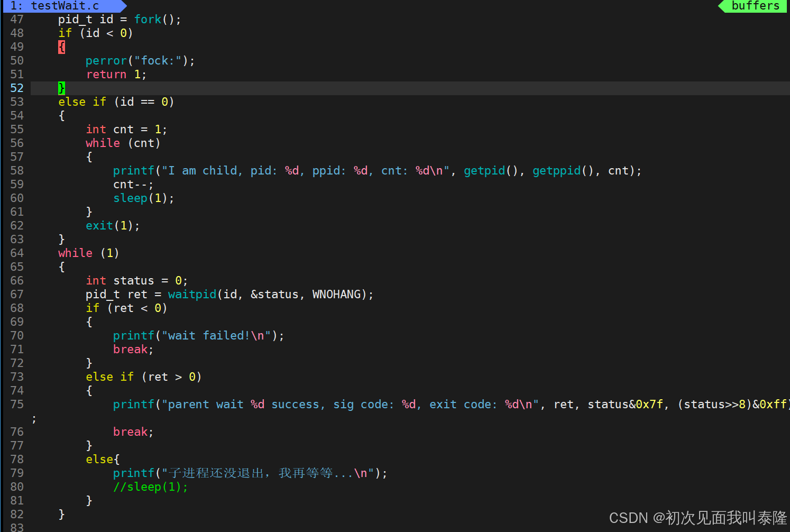The width and height of the screenshot is (790, 532).
Task: Click 'while (cnt)' loop header
Action: pos(123,143)
